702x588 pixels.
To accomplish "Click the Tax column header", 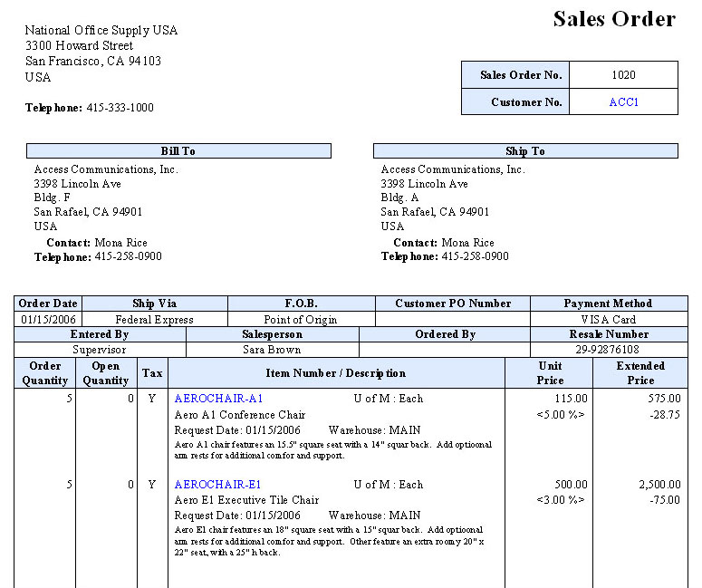I will click(152, 373).
